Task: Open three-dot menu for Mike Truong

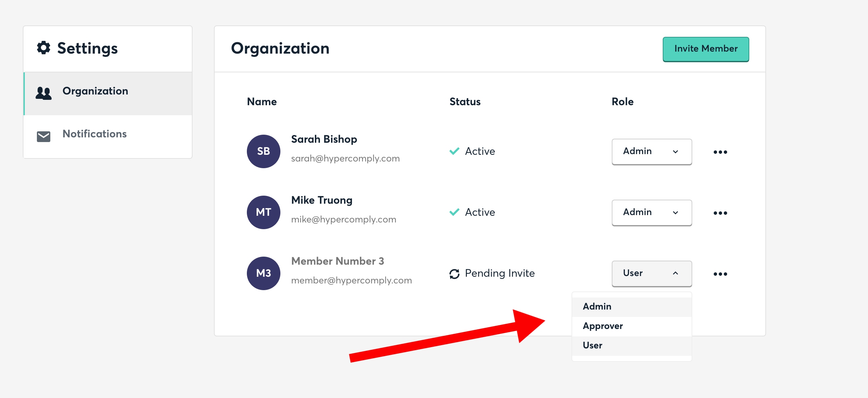Action: click(x=720, y=213)
